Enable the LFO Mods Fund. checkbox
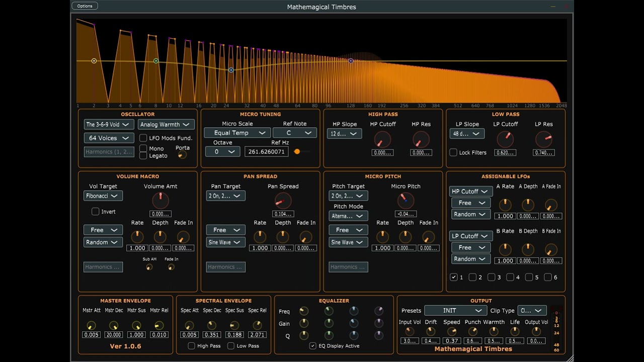 click(x=143, y=138)
